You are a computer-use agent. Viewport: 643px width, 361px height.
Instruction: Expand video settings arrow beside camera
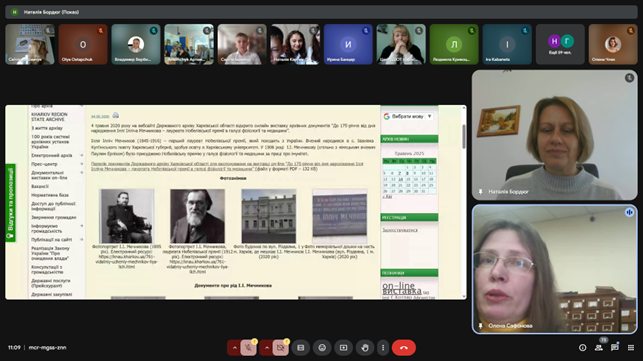[x=267, y=348]
